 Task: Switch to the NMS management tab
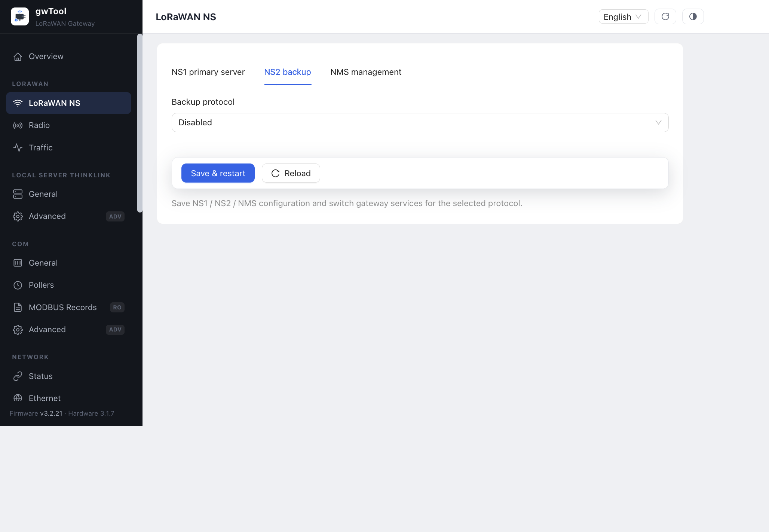[366, 72]
